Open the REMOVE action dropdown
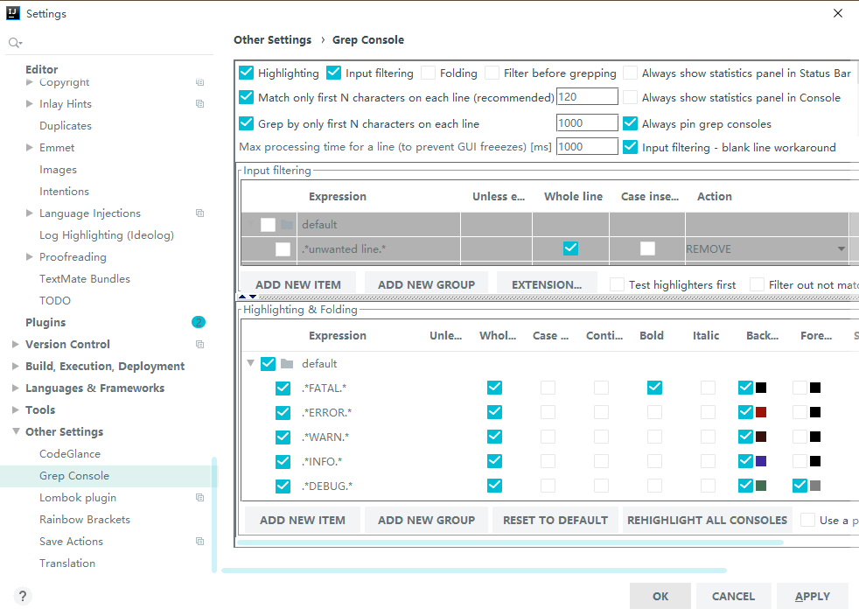Screen dimensions: 859x616 841,249
